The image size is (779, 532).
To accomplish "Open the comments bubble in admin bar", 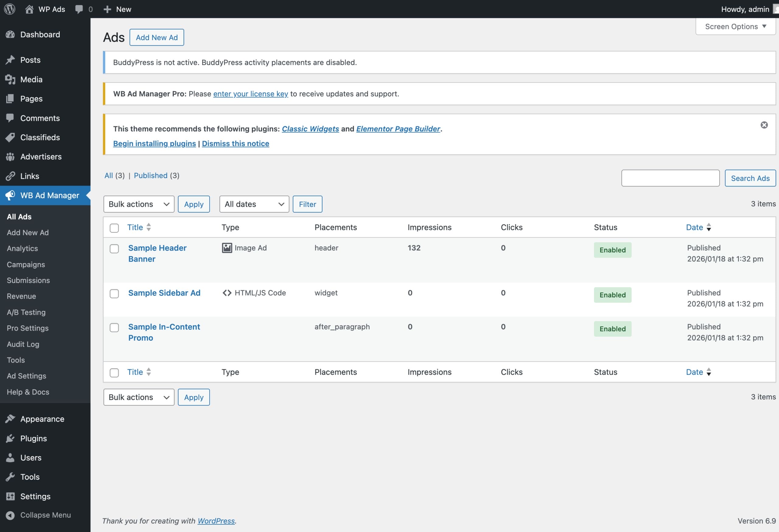I will point(79,9).
